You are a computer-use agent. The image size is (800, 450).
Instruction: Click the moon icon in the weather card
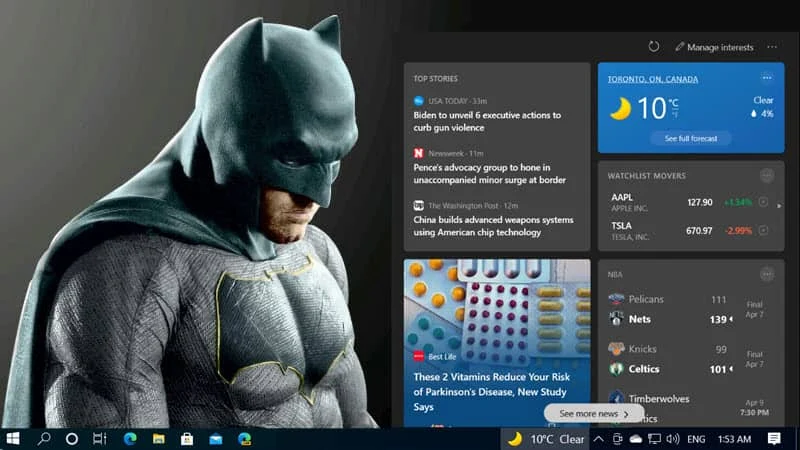620,109
